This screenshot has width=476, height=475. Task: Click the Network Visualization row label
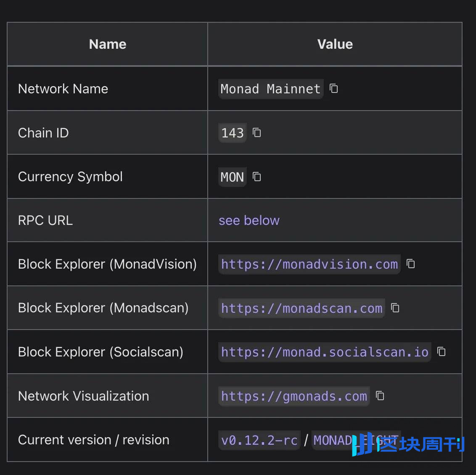(84, 396)
